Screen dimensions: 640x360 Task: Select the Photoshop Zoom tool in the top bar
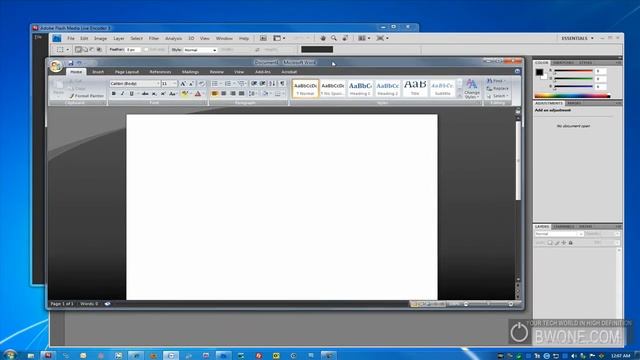pyautogui.click(x=334, y=38)
